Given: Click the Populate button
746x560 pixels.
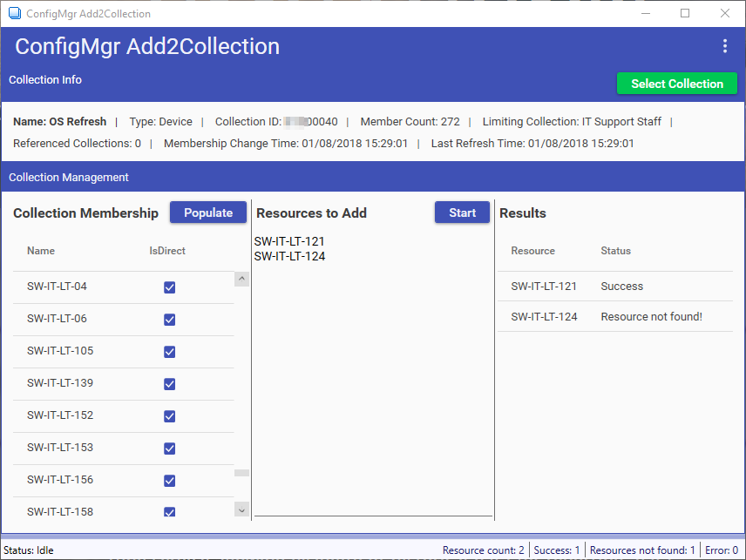Looking at the screenshot, I should click(x=208, y=213).
